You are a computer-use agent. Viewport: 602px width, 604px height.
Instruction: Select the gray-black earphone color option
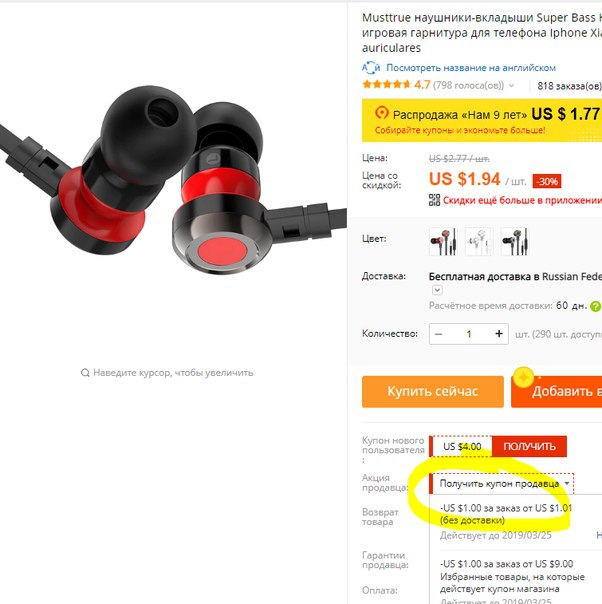(515, 242)
